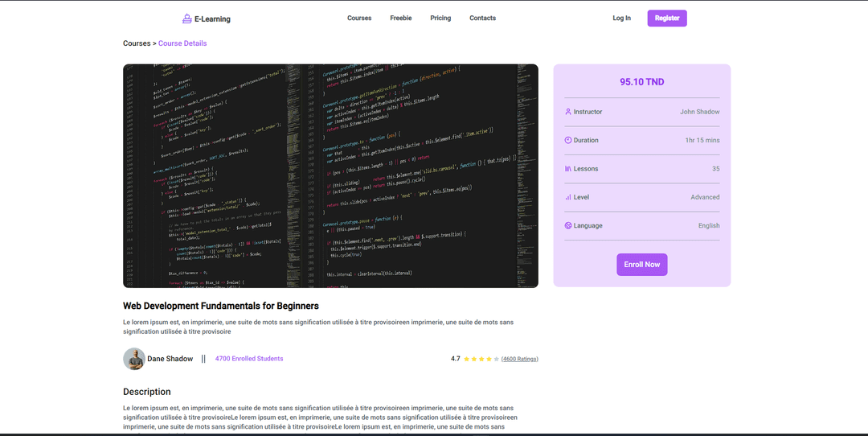The height and width of the screenshot is (436, 868).
Task: Click the Instructor person icon
Action: pyautogui.click(x=568, y=111)
